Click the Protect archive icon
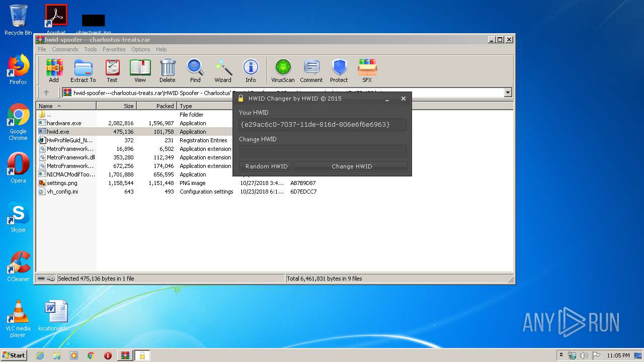This screenshot has width=644, height=362. coord(339,70)
